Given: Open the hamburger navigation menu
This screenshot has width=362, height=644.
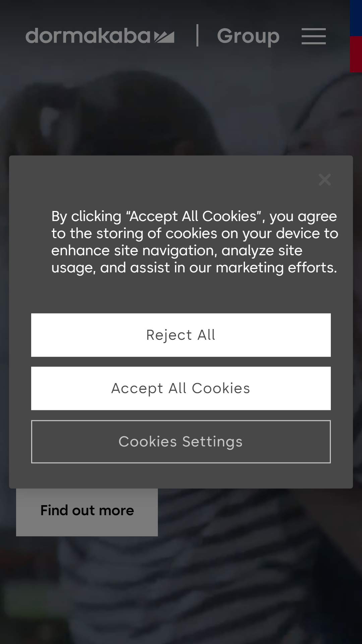Looking at the screenshot, I should click(x=313, y=36).
